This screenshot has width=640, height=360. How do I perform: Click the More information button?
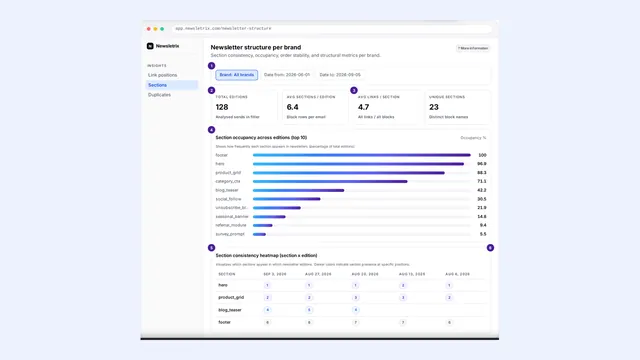pos(473,48)
